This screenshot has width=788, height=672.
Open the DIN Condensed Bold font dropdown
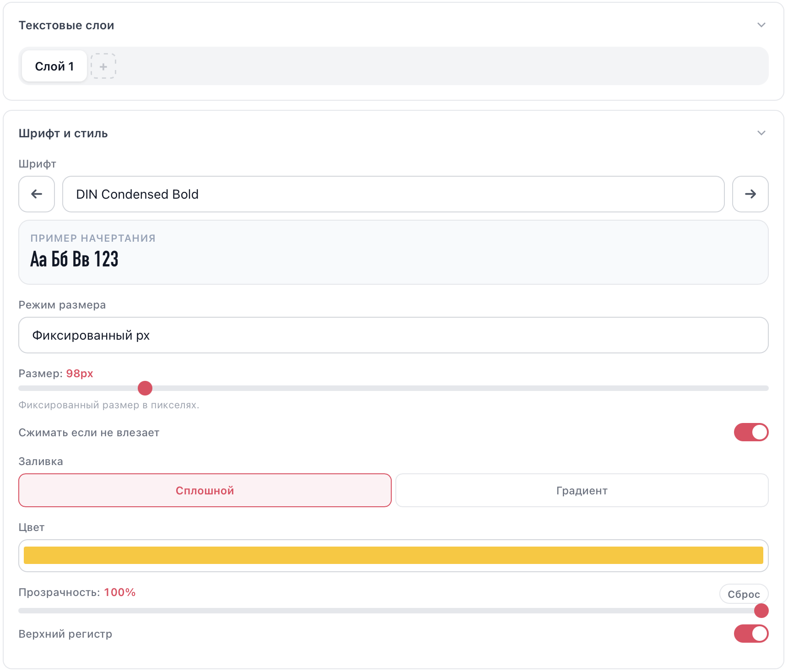(x=393, y=194)
